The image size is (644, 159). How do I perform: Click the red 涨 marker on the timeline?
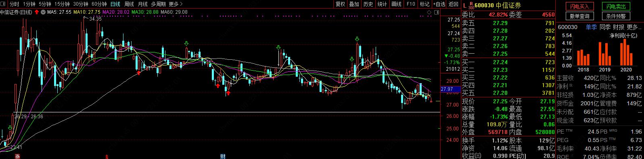click(17, 156)
